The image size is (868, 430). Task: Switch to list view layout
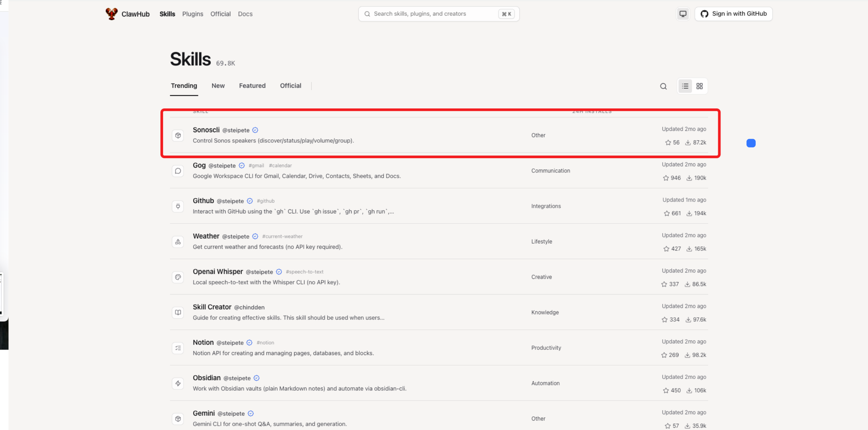685,86
